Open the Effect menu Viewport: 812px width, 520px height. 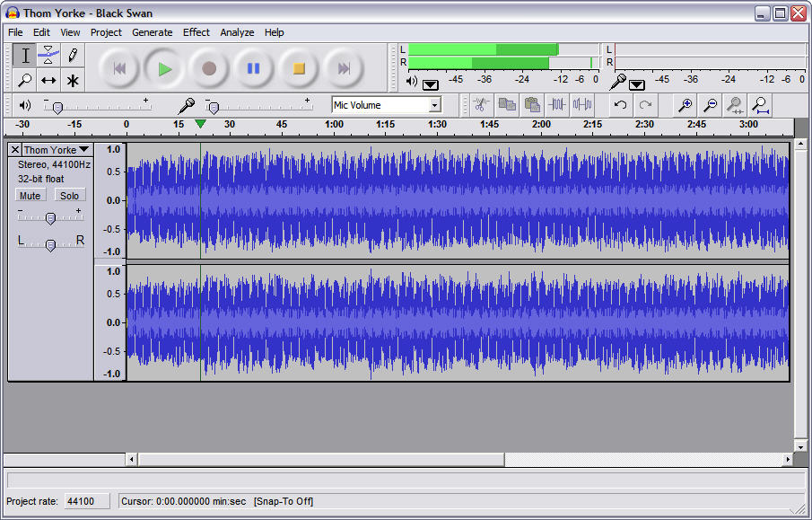tap(196, 32)
